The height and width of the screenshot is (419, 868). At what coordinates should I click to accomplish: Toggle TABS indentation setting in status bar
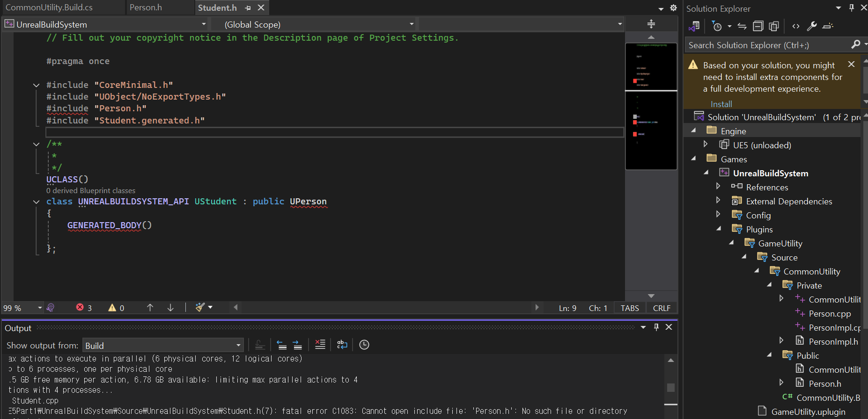tap(630, 308)
